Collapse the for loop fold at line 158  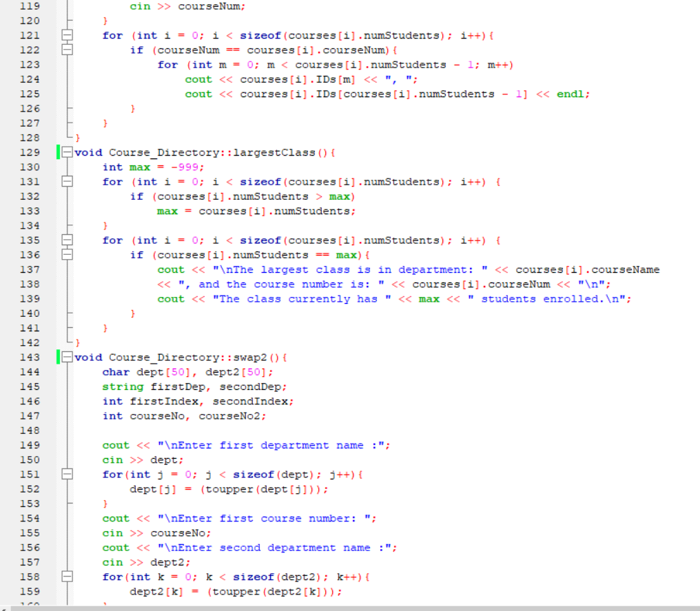(67, 577)
